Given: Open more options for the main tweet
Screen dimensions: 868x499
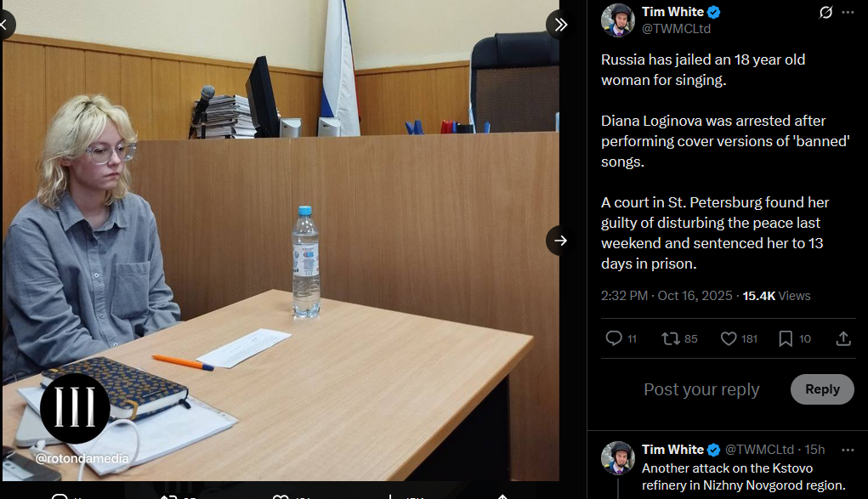Looking at the screenshot, I should [x=848, y=12].
